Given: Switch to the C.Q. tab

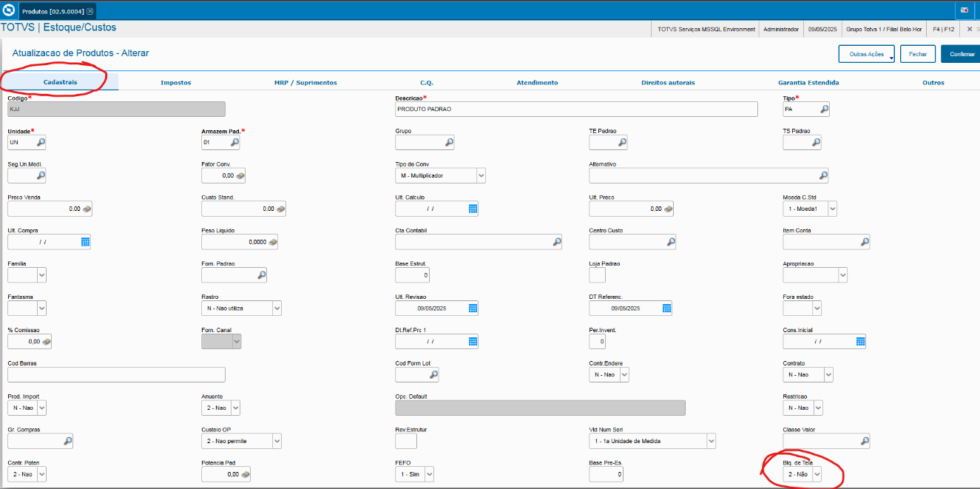Looking at the screenshot, I should [427, 83].
